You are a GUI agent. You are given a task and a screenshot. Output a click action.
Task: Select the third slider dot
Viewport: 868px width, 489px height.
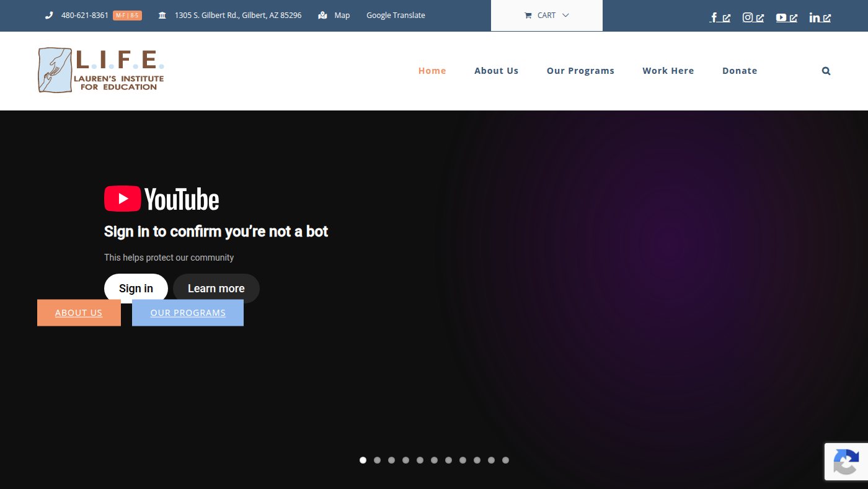[391, 460]
